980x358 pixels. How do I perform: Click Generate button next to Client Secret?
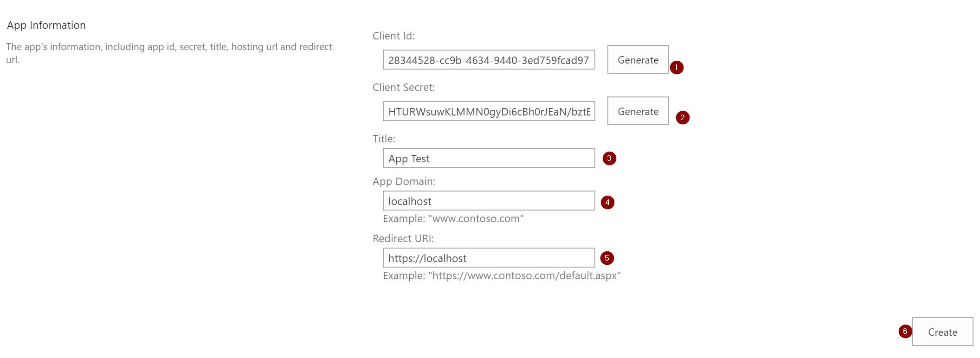click(638, 111)
